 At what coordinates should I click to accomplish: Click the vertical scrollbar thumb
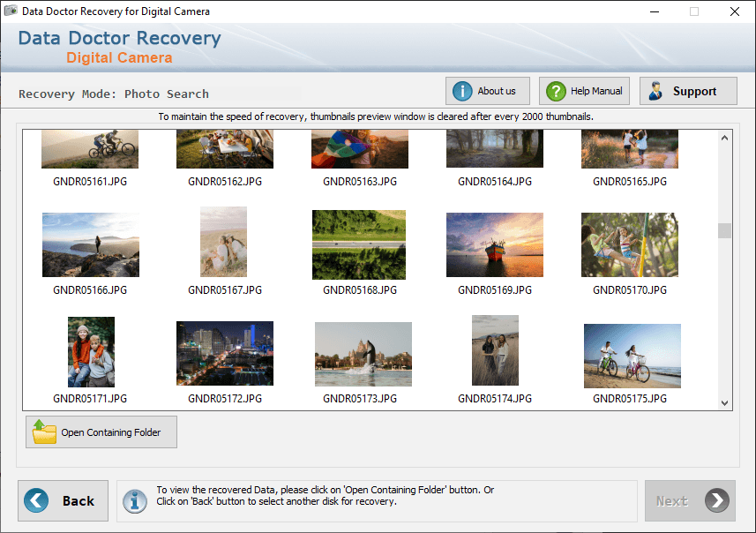pyautogui.click(x=724, y=230)
